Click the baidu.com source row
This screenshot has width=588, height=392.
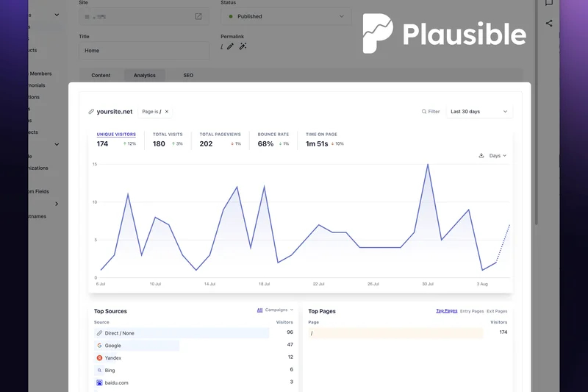click(x=193, y=382)
